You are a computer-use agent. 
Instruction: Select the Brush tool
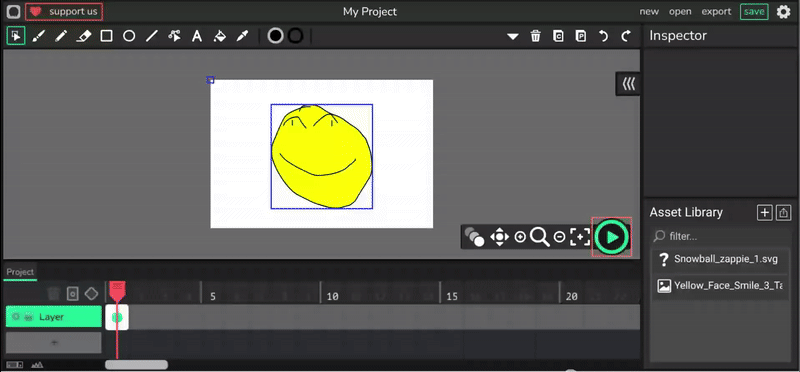click(x=38, y=36)
